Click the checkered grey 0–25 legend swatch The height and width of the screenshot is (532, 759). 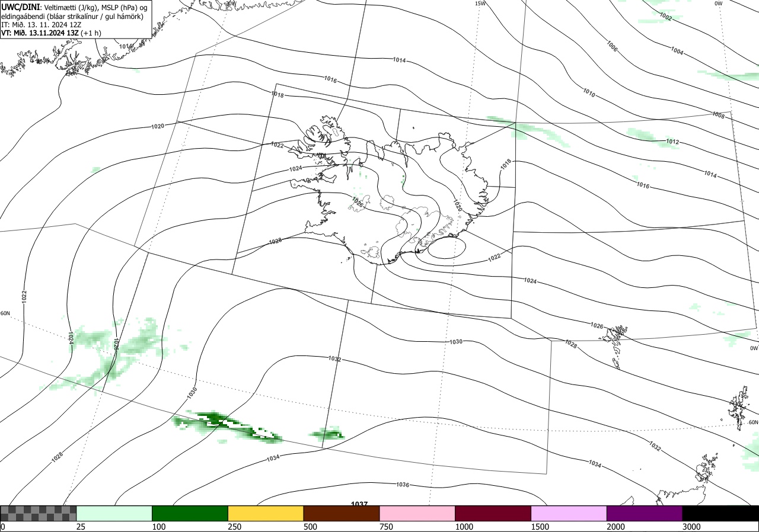pyautogui.click(x=39, y=513)
